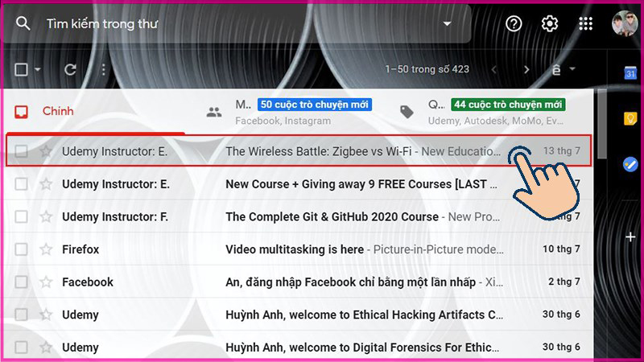Image resolution: width=644 pixels, height=362 pixels.
Task: Click the 44 cuộc trò chuyện mới badge
Action: [508, 105]
